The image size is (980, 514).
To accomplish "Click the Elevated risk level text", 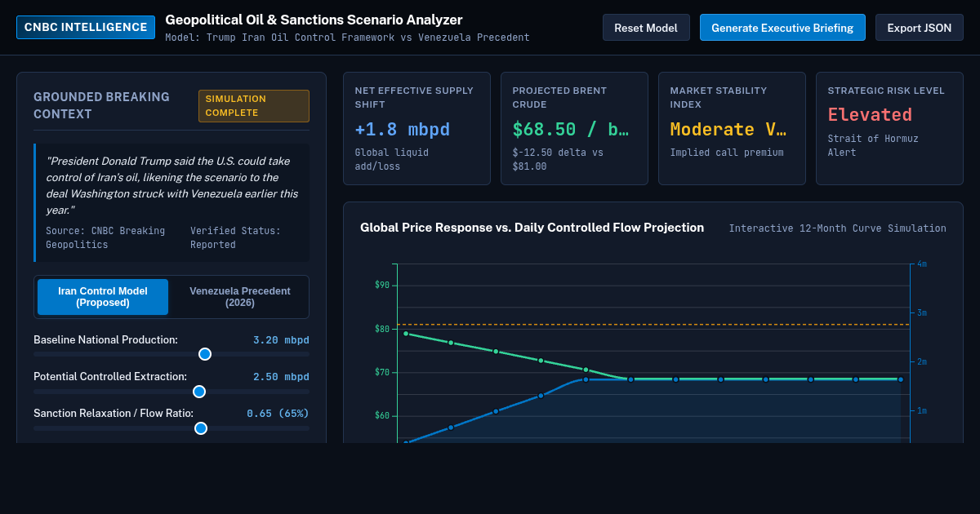I will click(x=870, y=115).
